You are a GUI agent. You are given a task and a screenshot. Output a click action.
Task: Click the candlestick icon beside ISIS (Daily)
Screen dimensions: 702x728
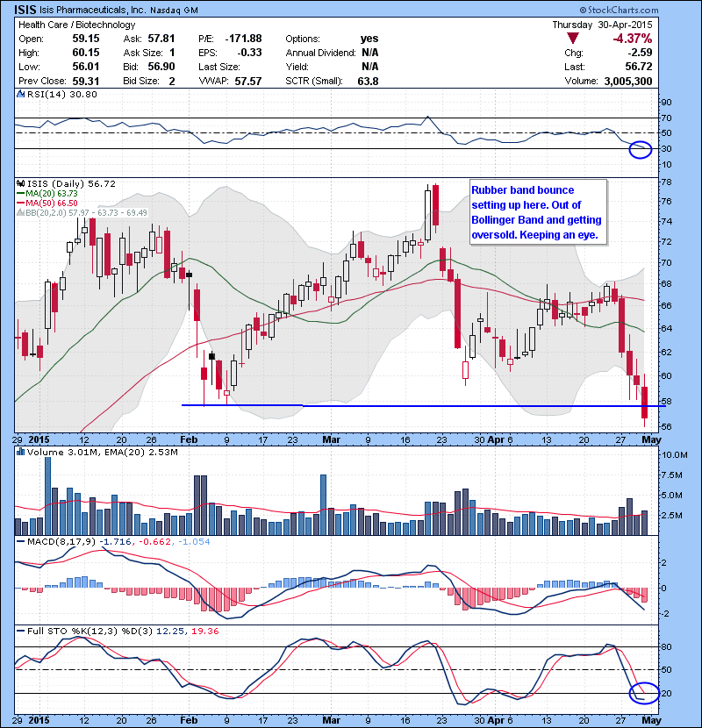click(x=20, y=184)
